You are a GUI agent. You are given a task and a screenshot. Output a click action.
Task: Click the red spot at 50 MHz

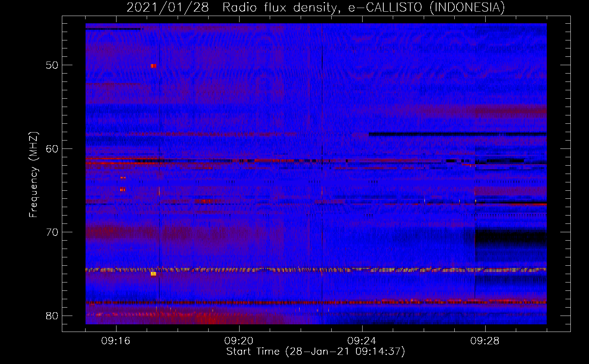(x=153, y=66)
